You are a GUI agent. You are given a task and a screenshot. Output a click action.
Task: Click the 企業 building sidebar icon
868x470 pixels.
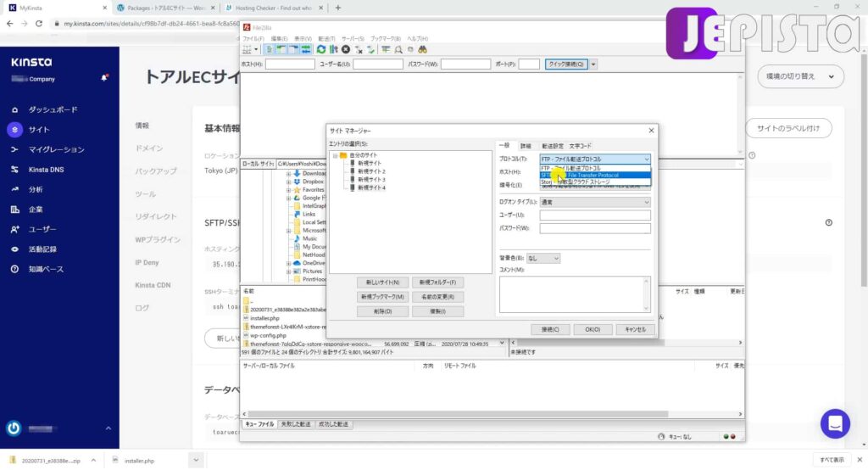(x=15, y=210)
